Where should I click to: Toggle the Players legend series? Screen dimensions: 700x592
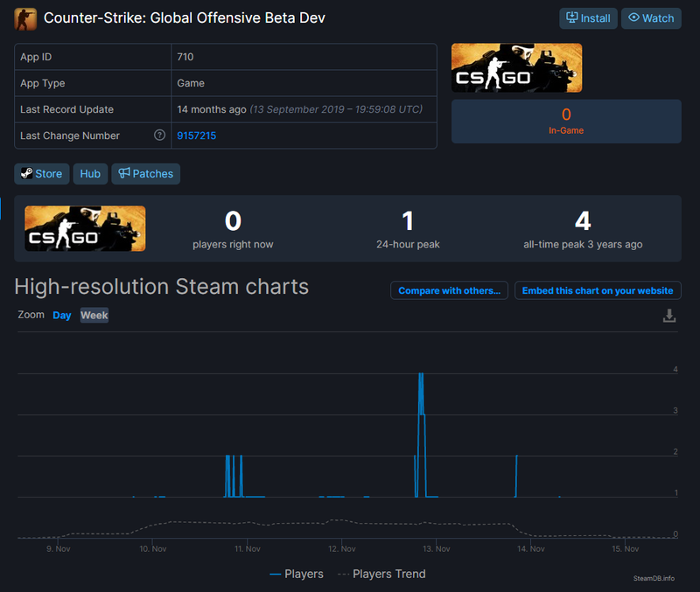click(297, 574)
